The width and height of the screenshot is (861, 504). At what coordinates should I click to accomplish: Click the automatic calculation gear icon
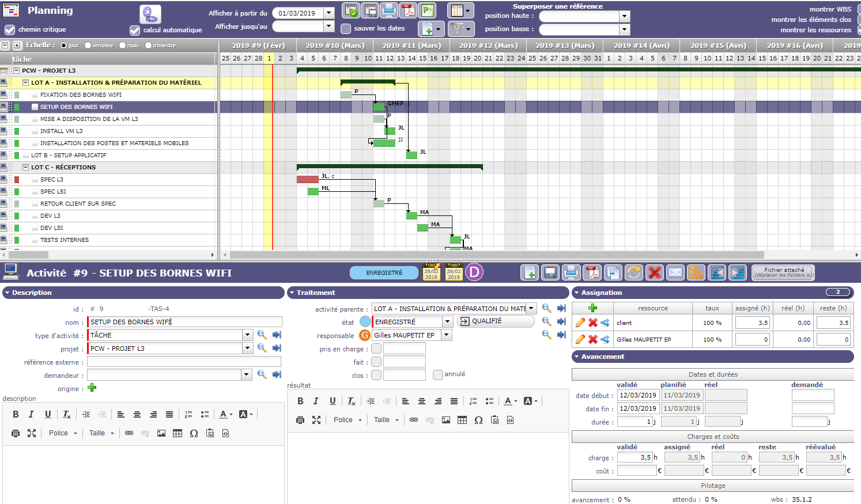tap(150, 14)
